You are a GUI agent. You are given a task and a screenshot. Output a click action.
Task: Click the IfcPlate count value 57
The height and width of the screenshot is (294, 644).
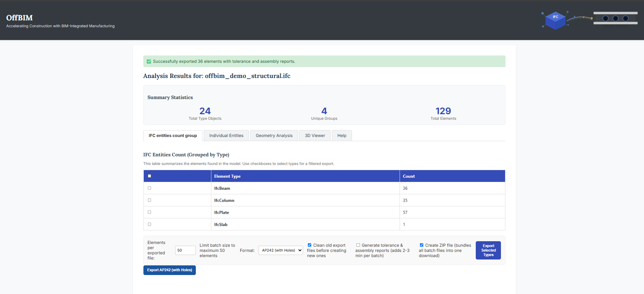[405, 213]
